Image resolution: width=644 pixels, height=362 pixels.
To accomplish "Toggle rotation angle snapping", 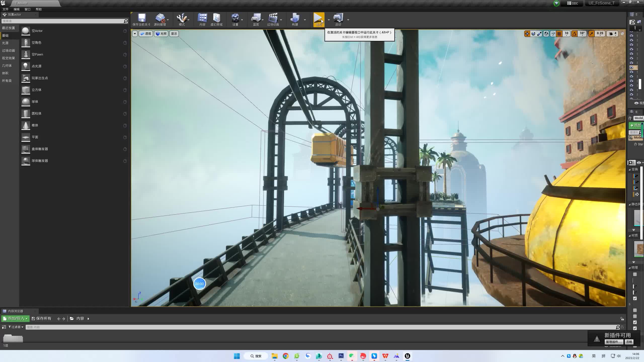I will 574,34.
